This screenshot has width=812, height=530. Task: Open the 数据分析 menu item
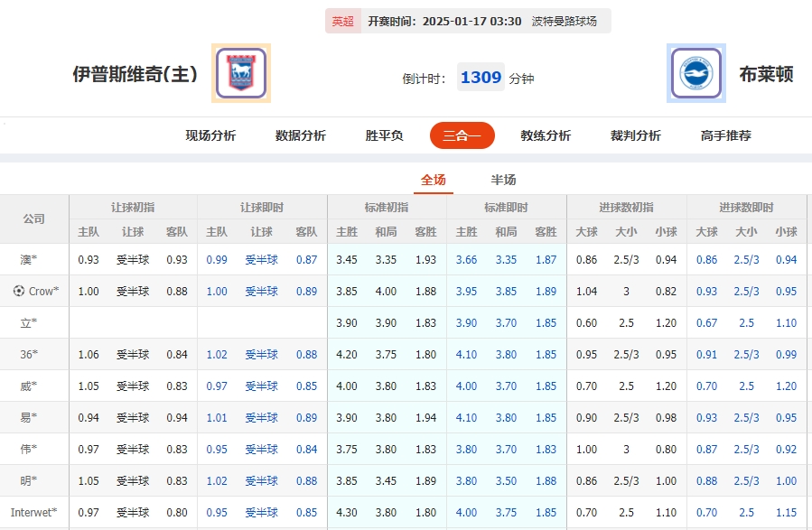point(299,134)
